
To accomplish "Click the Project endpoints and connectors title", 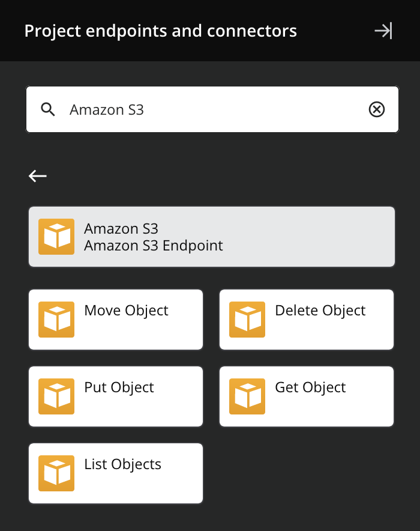I will point(160,31).
